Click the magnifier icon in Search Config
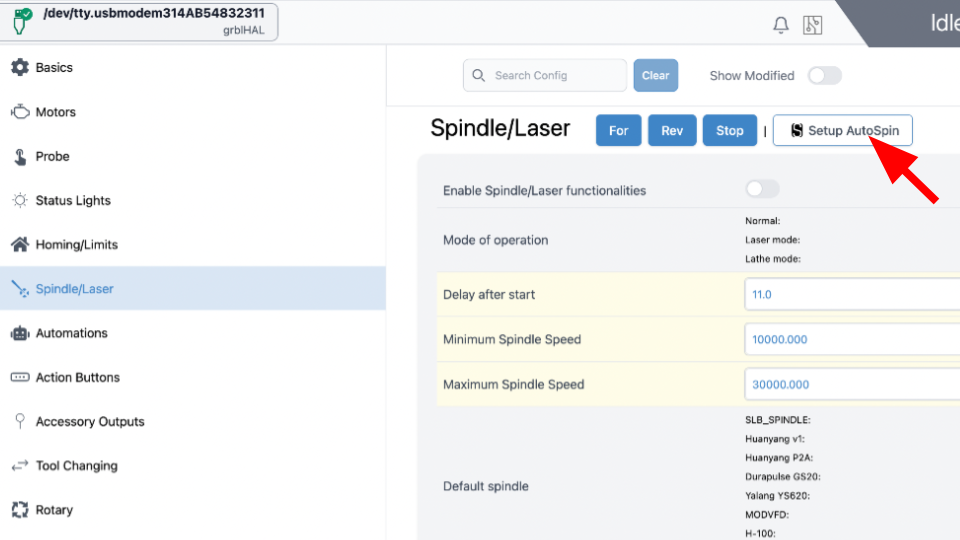960x540 pixels. tap(479, 75)
